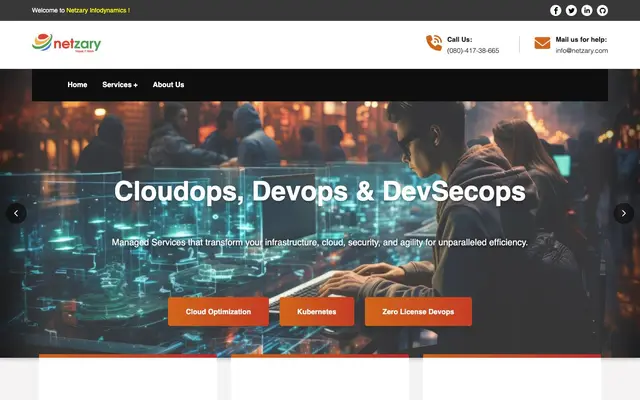Go to previous slide with left arrow
This screenshot has width=640, height=400.
coord(16,213)
